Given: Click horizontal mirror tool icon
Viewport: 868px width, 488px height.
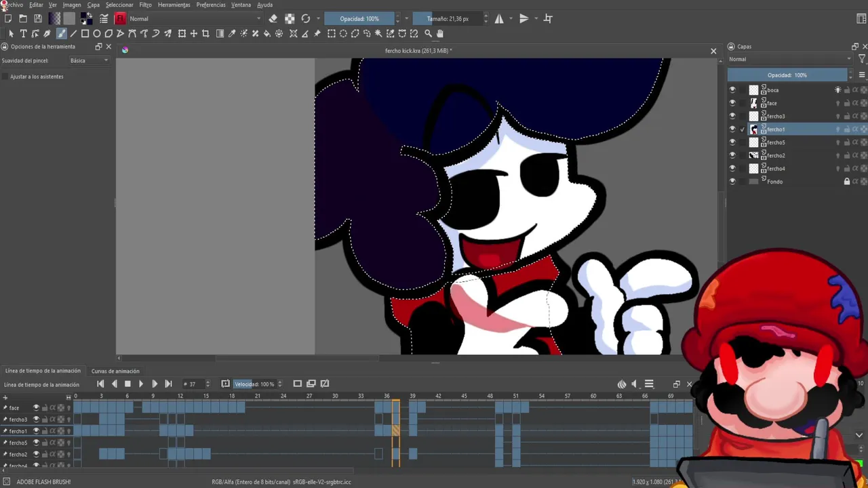Looking at the screenshot, I should tap(499, 18).
